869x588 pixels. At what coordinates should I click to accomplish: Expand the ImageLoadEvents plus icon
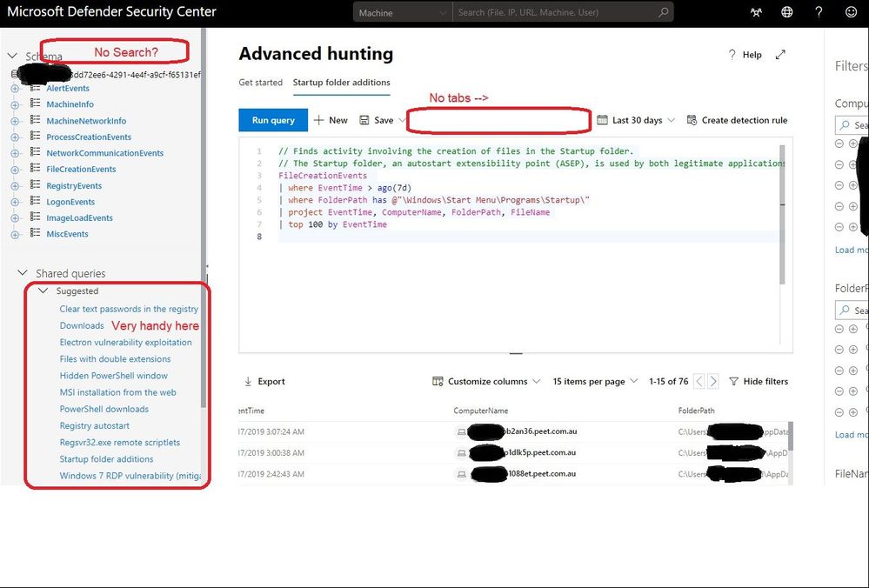[15, 218]
